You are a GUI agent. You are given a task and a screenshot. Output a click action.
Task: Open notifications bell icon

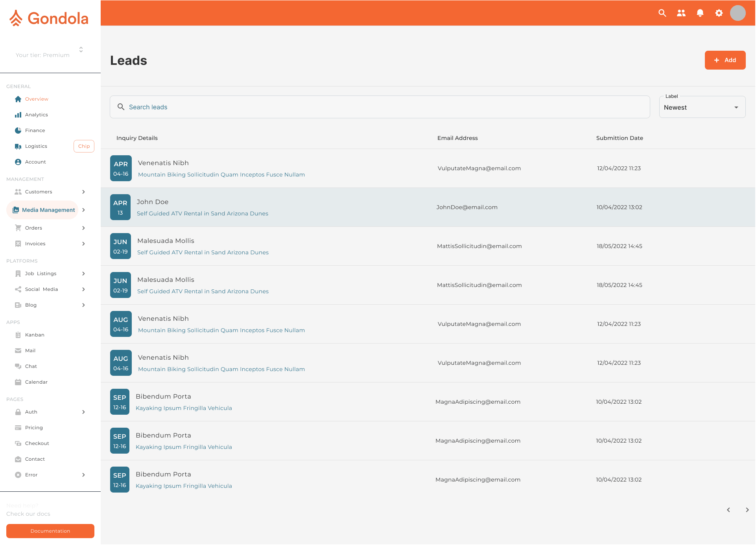click(701, 13)
